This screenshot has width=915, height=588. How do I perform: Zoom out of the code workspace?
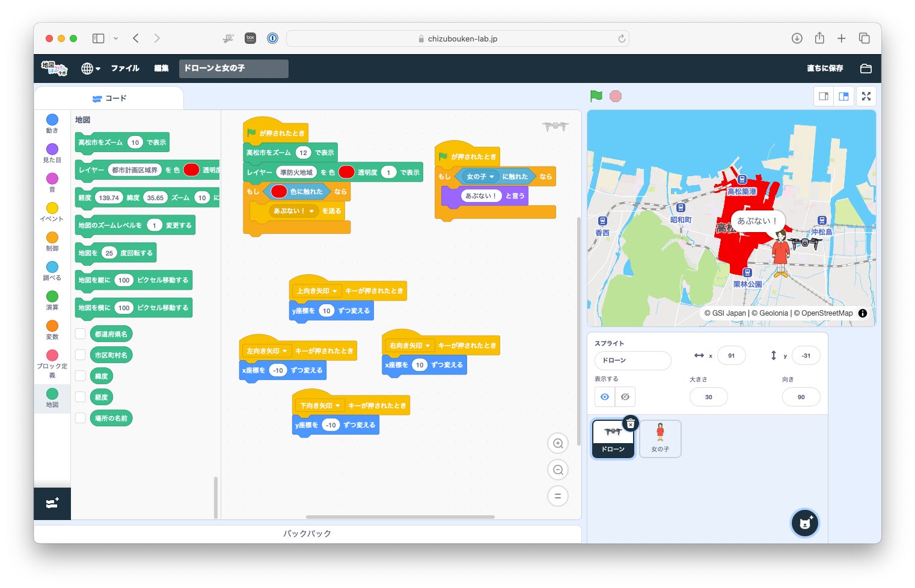pyautogui.click(x=558, y=470)
